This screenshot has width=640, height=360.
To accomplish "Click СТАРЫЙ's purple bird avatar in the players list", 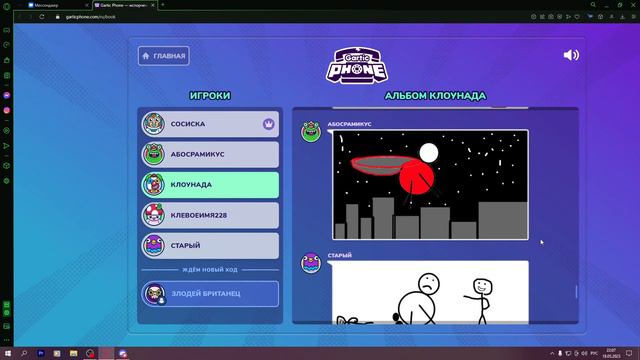I will [x=153, y=246].
